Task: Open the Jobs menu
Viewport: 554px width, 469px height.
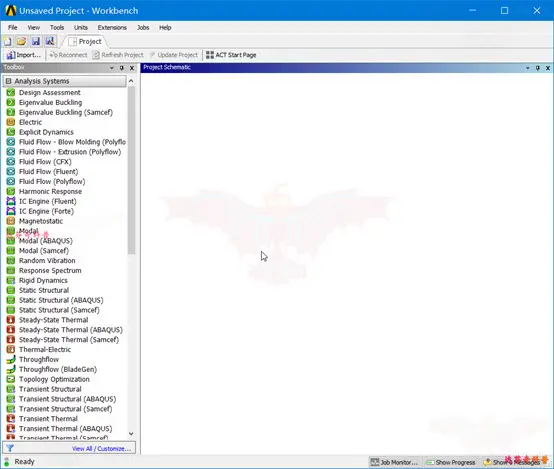Action: (143, 28)
